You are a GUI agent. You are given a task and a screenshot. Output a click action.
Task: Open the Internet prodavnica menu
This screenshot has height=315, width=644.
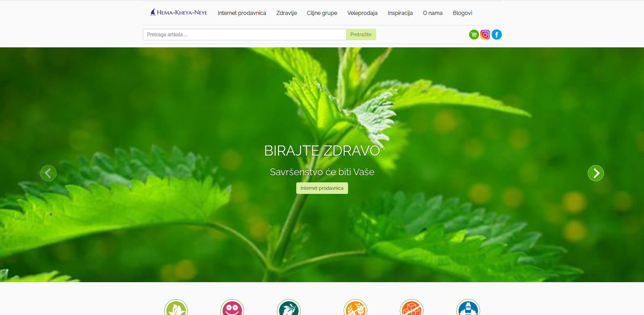point(242,13)
